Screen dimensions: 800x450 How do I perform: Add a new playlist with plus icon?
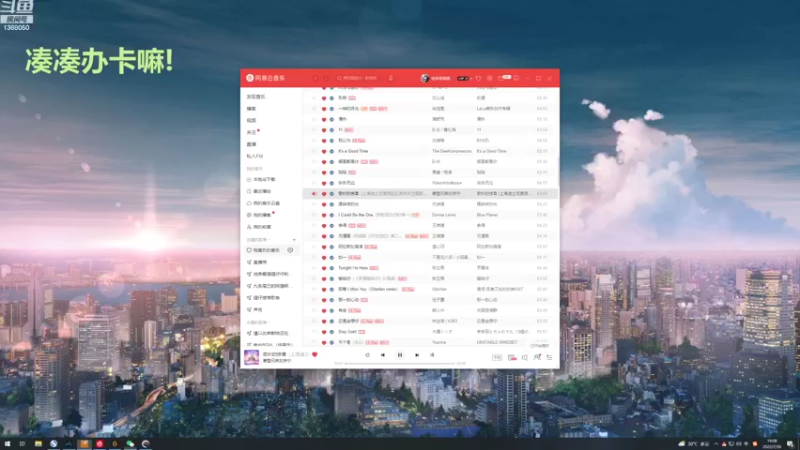(x=294, y=240)
